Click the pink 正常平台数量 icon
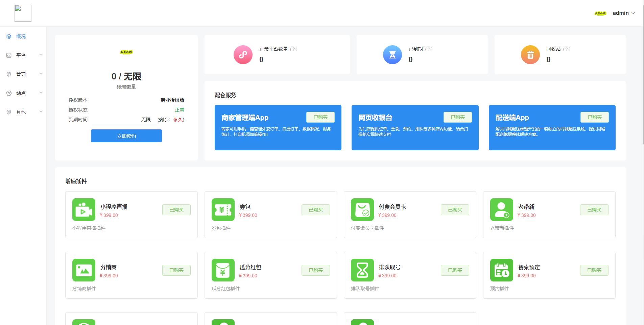Viewport: 644px width, 325px height. click(243, 55)
